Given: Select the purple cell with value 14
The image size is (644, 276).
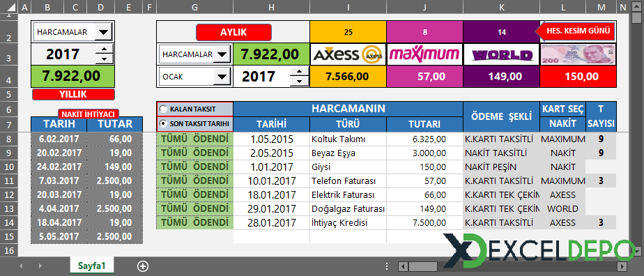Looking at the screenshot, I should click(502, 32).
